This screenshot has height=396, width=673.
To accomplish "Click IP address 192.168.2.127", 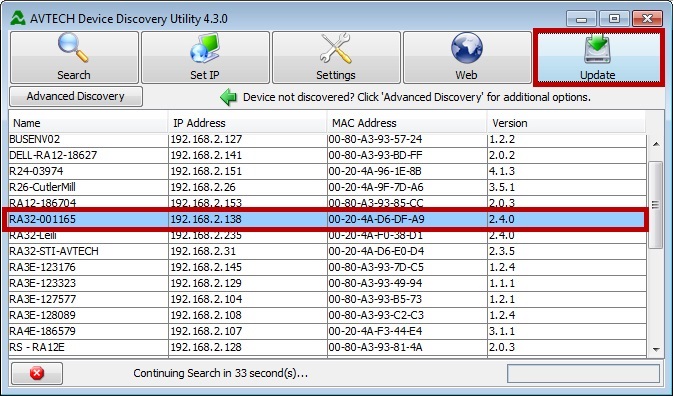I will (206, 139).
